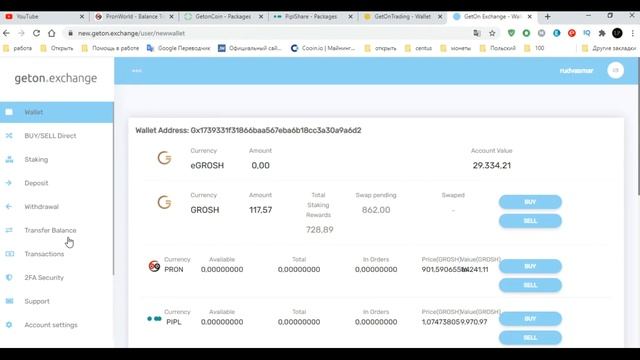Open работа bookmark folder

coord(18,48)
